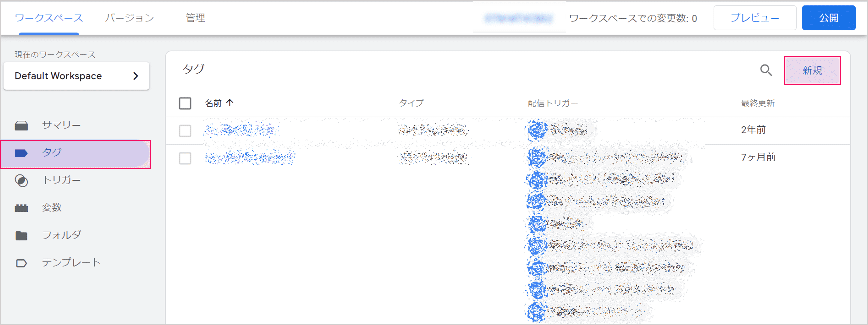Check the box for the tag updated 2年前
Viewport: 868px width, 325px height.
coord(185,131)
